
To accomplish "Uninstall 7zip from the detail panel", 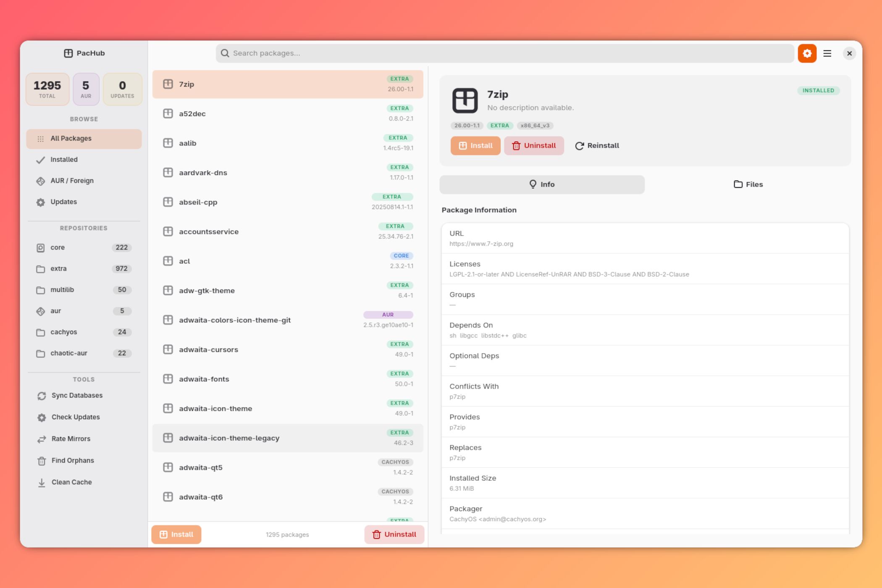I will click(534, 146).
